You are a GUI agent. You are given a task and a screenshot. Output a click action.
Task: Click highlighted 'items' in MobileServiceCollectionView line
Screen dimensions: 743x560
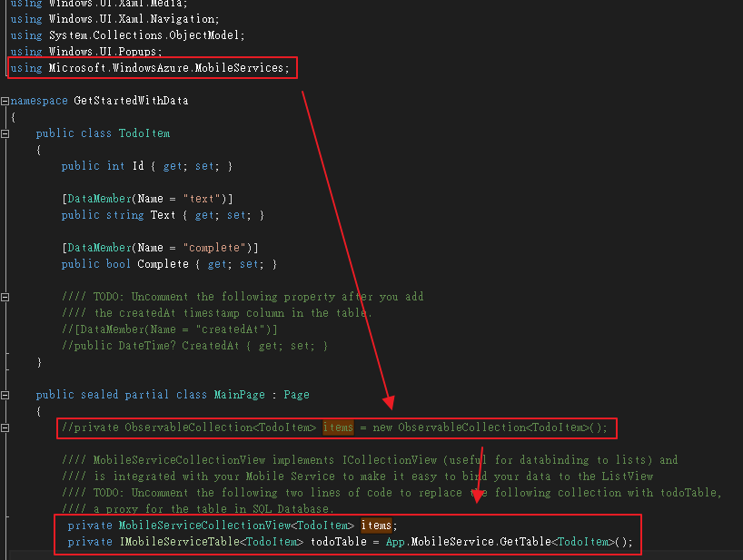click(x=376, y=526)
